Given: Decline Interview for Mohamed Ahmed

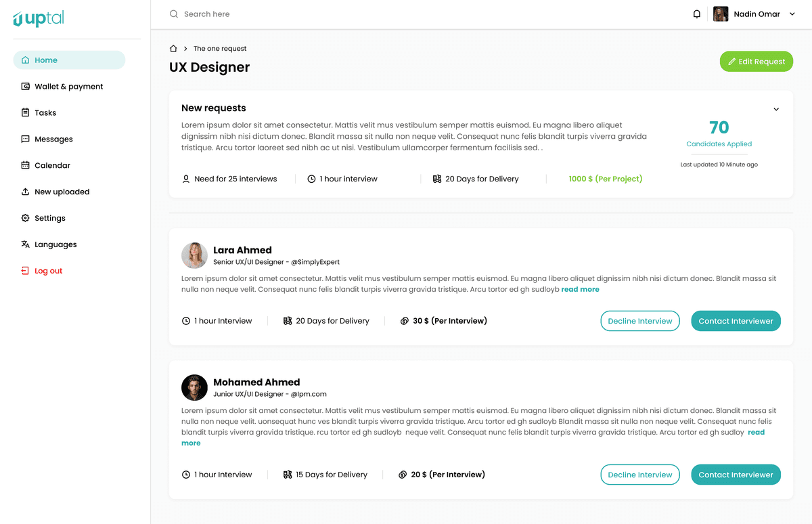Looking at the screenshot, I should [640, 475].
